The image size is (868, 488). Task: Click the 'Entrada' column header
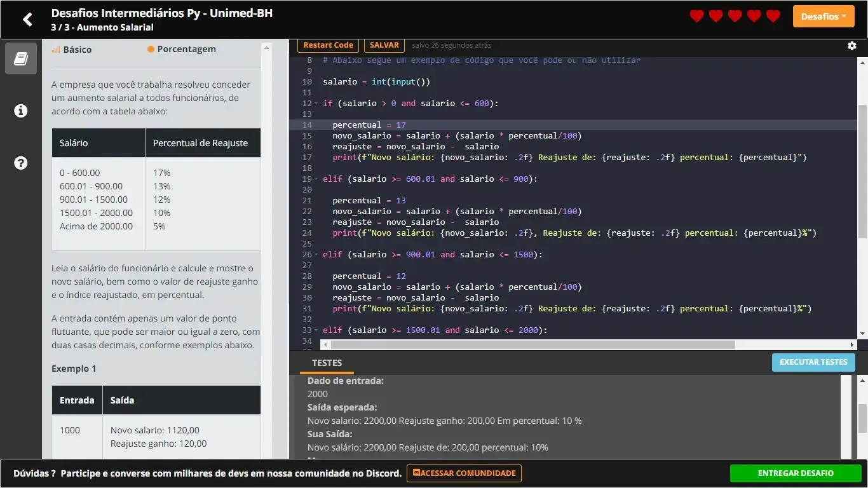click(x=77, y=400)
